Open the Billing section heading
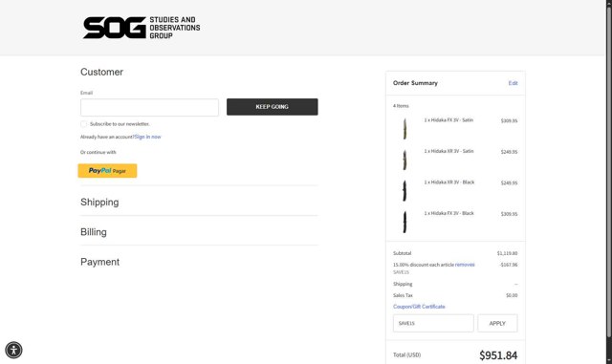 94,232
